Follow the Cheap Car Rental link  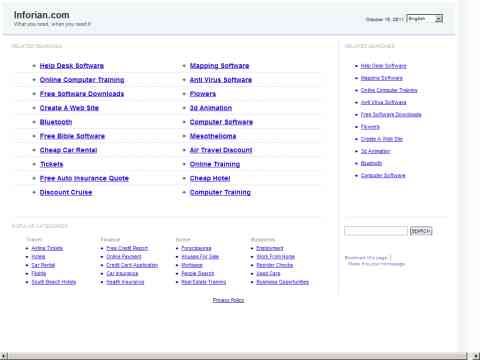(68, 150)
